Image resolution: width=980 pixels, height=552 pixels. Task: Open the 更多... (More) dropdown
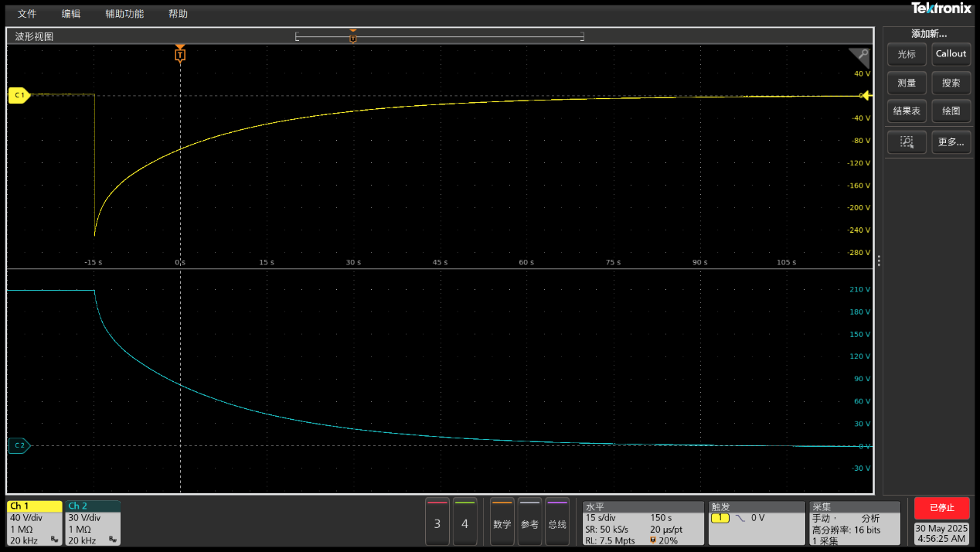pyautogui.click(x=951, y=142)
